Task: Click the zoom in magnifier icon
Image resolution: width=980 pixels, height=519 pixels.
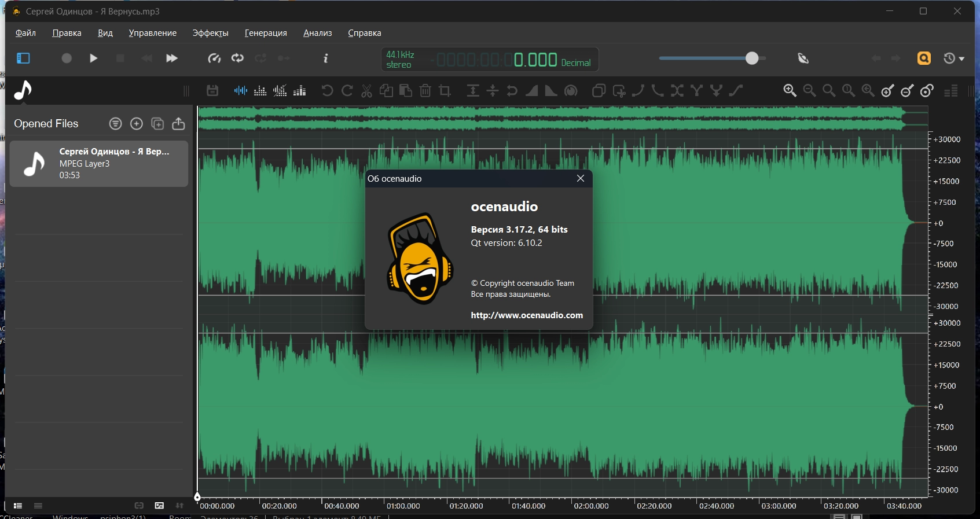Action: pos(790,91)
